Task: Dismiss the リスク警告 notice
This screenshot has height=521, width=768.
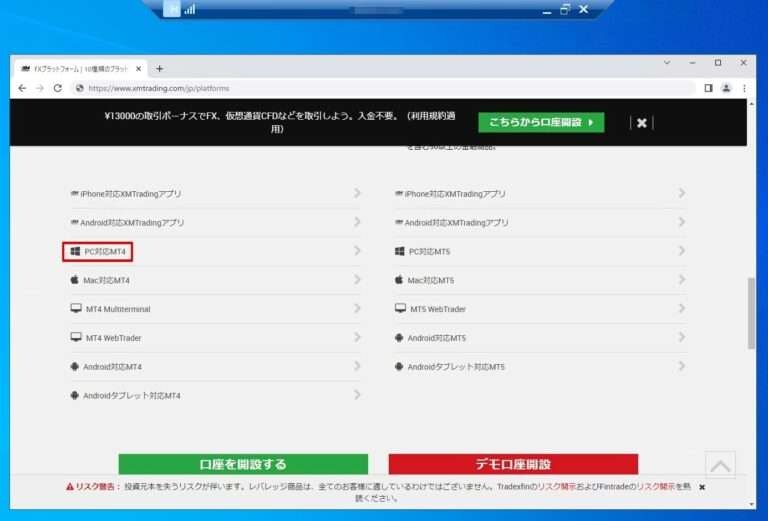Action: 702,487
